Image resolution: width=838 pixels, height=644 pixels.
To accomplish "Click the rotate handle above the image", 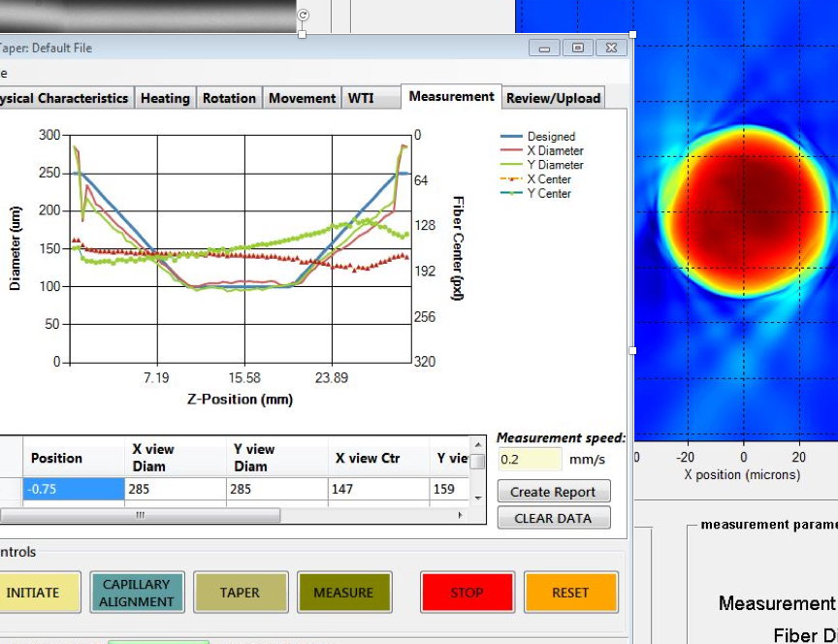I will pyautogui.click(x=303, y=15).
